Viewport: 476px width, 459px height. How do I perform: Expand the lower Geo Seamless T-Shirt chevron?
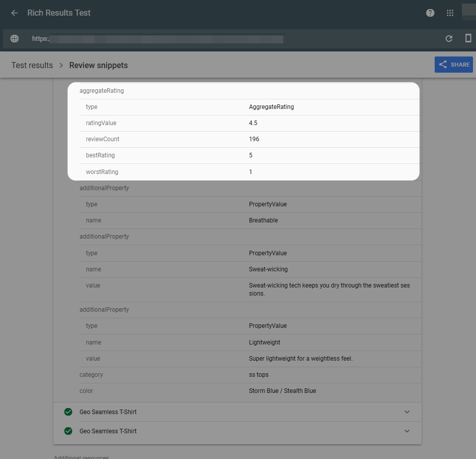[x=407, y=431]
